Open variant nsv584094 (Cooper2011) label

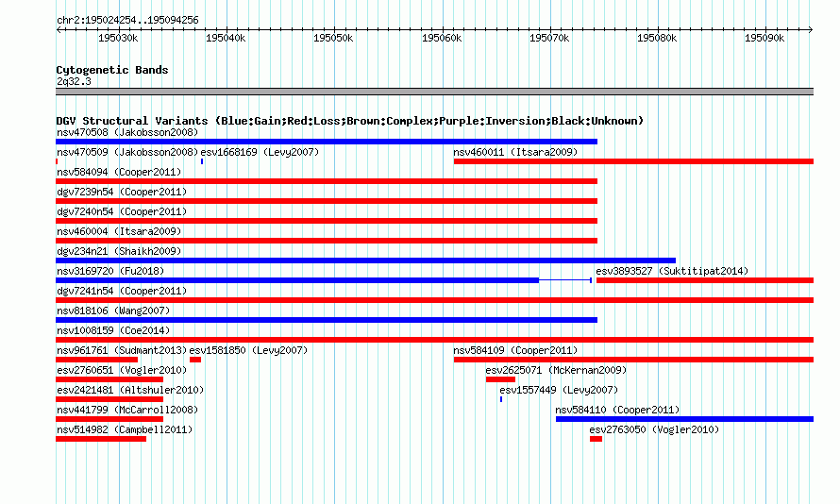click(x=119, y=172)
